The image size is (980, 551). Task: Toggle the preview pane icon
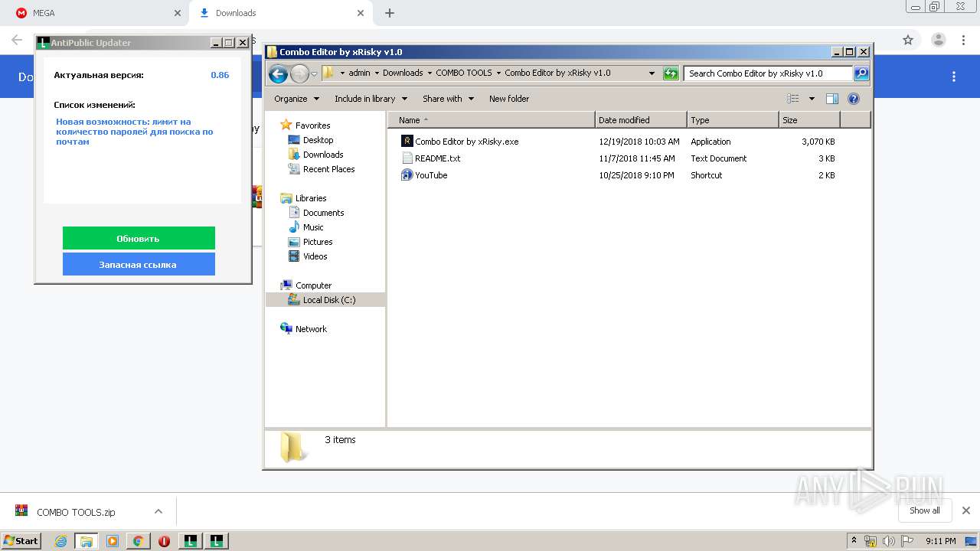(x=832, y=99)
